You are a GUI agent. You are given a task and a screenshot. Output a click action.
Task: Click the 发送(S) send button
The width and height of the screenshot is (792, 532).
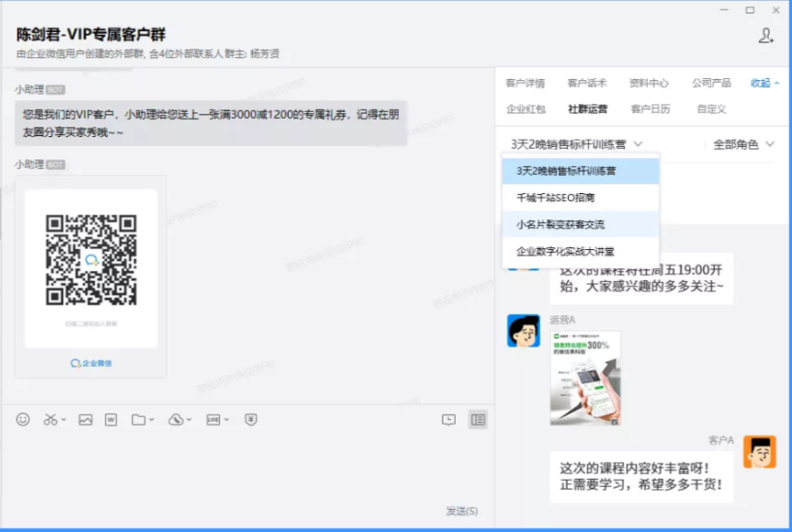click(x=462, y=511)
